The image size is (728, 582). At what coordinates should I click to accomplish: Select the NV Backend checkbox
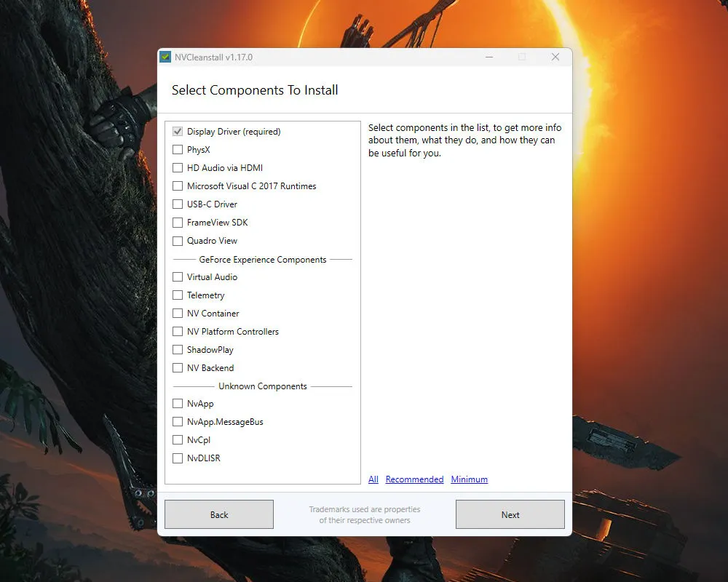coord(178,367)
